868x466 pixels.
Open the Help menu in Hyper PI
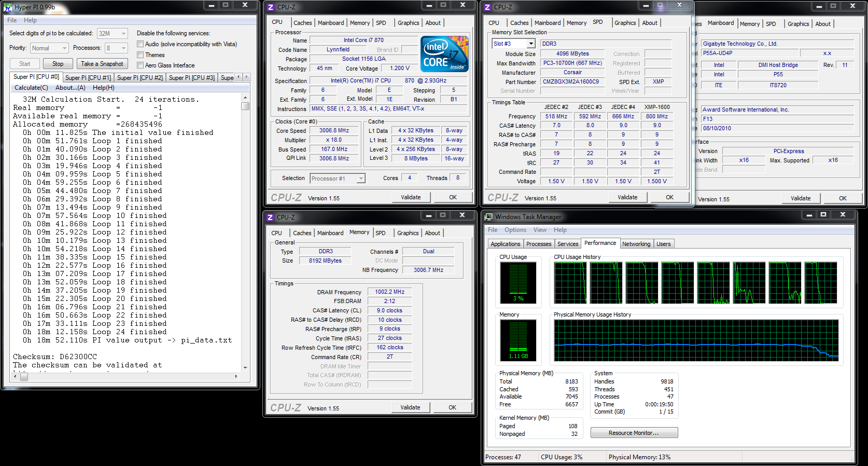30,20
